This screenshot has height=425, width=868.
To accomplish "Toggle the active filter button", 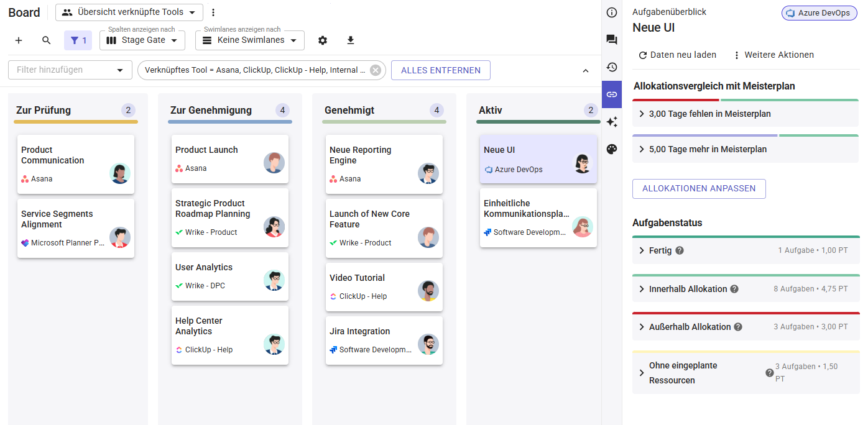I will [78, 40].
